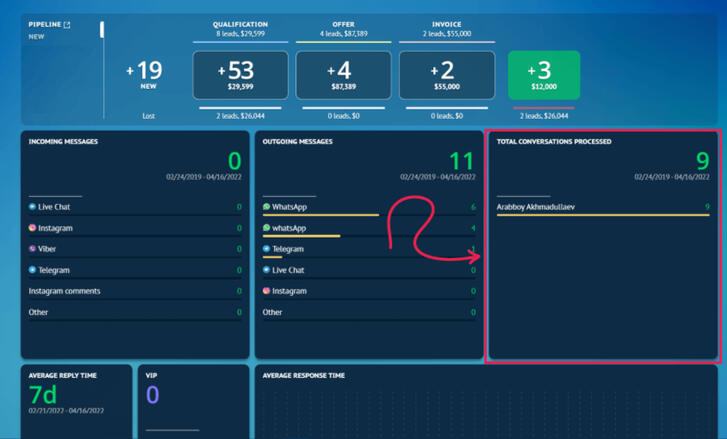727x439 pixels.
Task: Open the Pipeline external link icon
Action: 67,25
